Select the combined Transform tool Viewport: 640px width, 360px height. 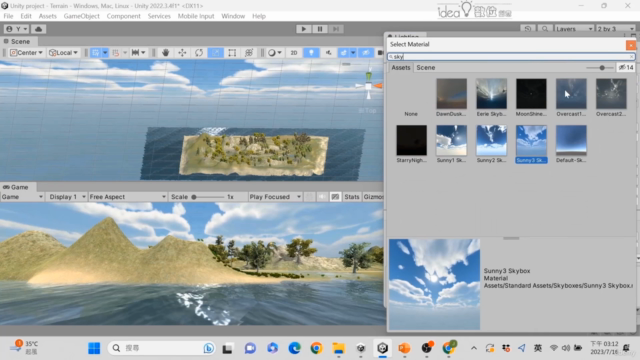(249, 53)
